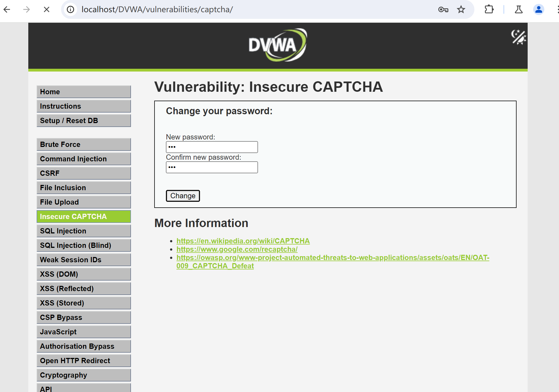Select Setup / Reset DB menu item
The image size is (559, 392).
(84, 121)
